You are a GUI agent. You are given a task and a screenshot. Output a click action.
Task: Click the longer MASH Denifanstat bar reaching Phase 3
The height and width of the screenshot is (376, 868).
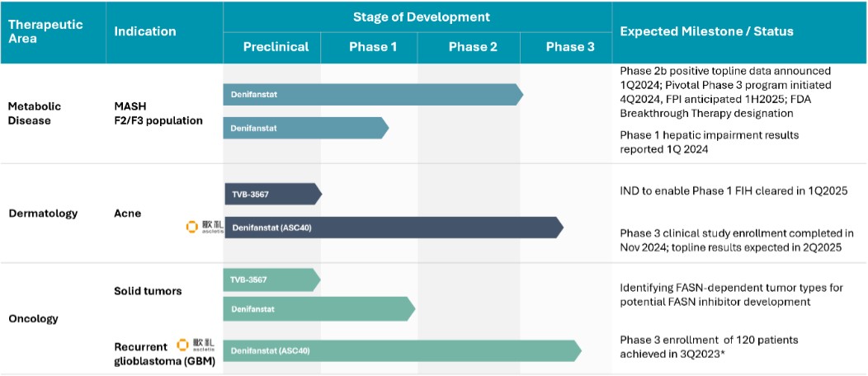tap(371, 95)
